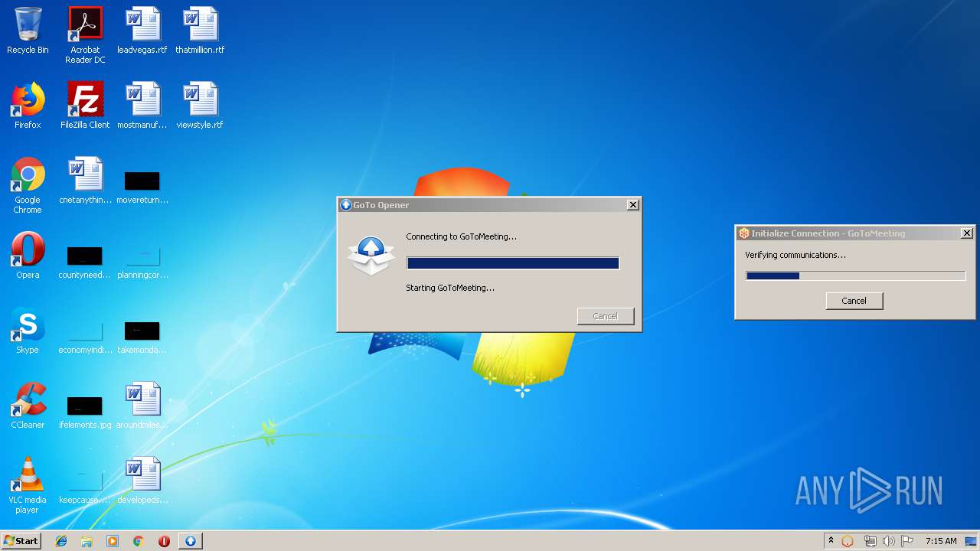Viewport: 980px width, 551px height.
Task: Open network tray icon
Action: [x=870, y=541]
